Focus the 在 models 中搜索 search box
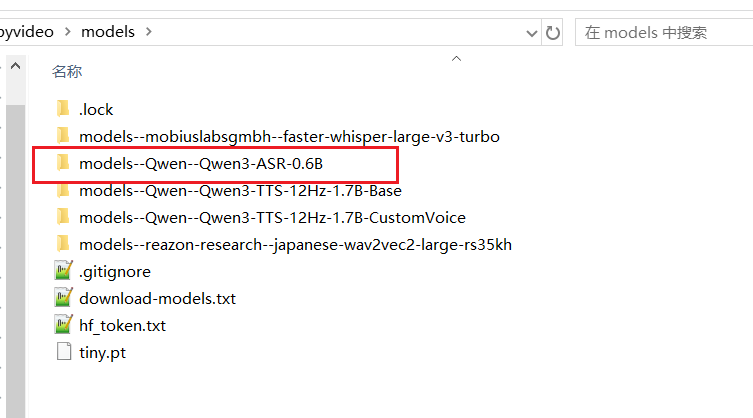The height and width of the screenshot is (418, 753). (x=660, y=32)
